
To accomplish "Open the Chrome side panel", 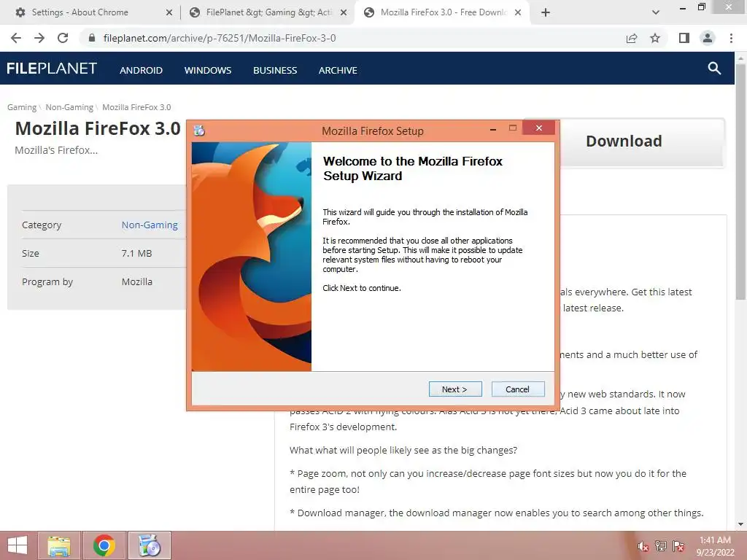I will click(684, 38).
